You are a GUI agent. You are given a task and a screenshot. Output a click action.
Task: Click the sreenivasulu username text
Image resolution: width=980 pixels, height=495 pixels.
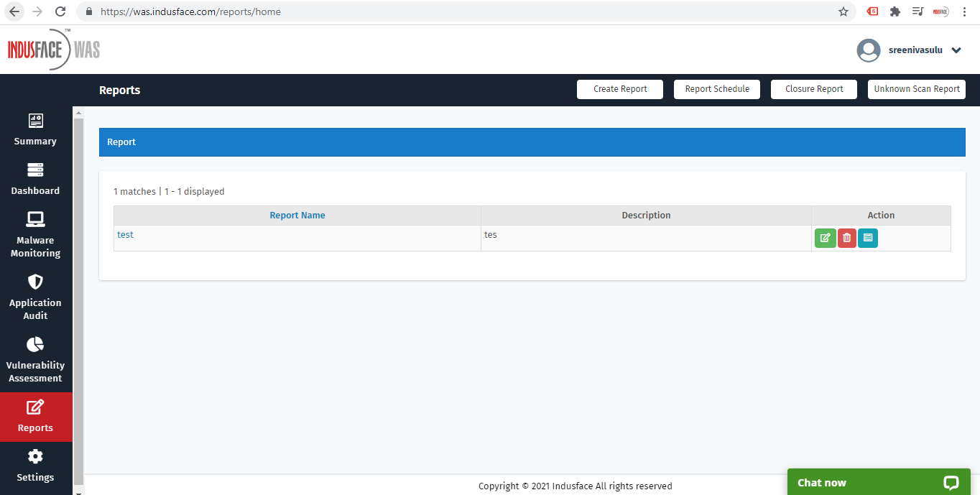pyautogui.click(x=915, y=50)
